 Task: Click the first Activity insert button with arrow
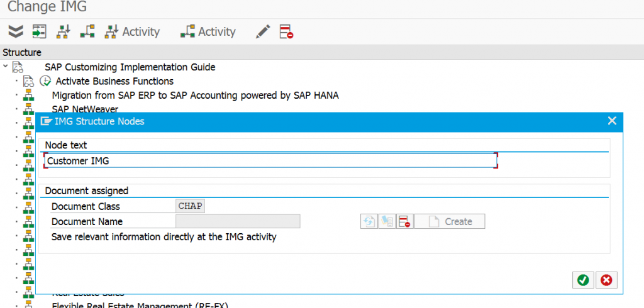pos(132,31)
